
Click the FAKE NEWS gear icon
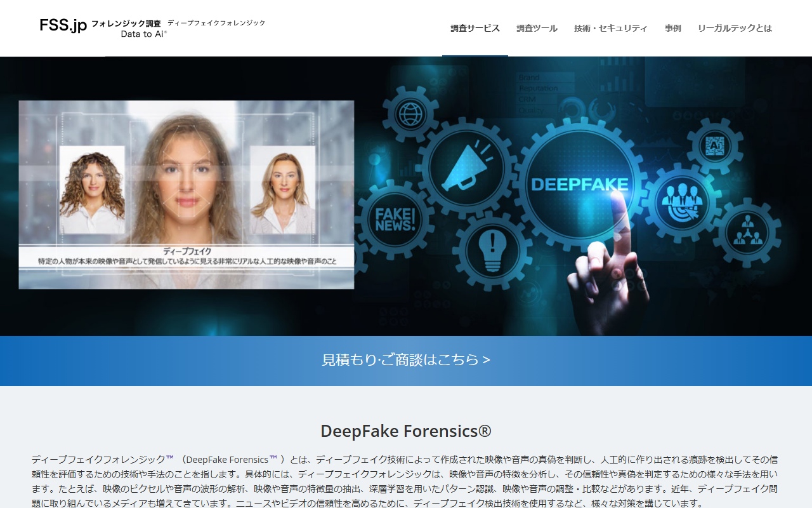coord(395,220)
